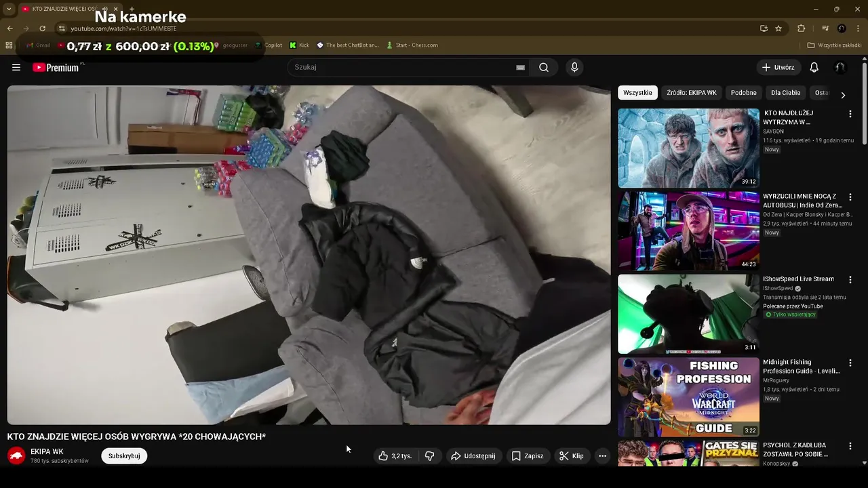Viewport: 868px width, 488px height.
Task: Open media controls in Chrome toolbar
Action: tap(825, 28)
